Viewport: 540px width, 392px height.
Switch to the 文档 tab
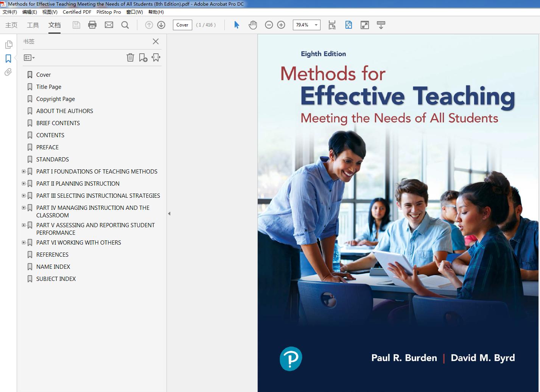click(54, 25)
